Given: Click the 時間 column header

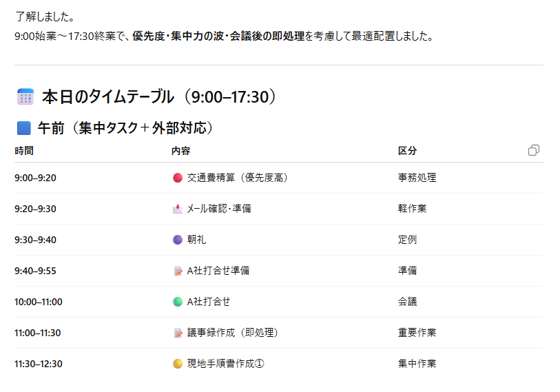Looking at the screenshot, I should click(x=23, y=151).
